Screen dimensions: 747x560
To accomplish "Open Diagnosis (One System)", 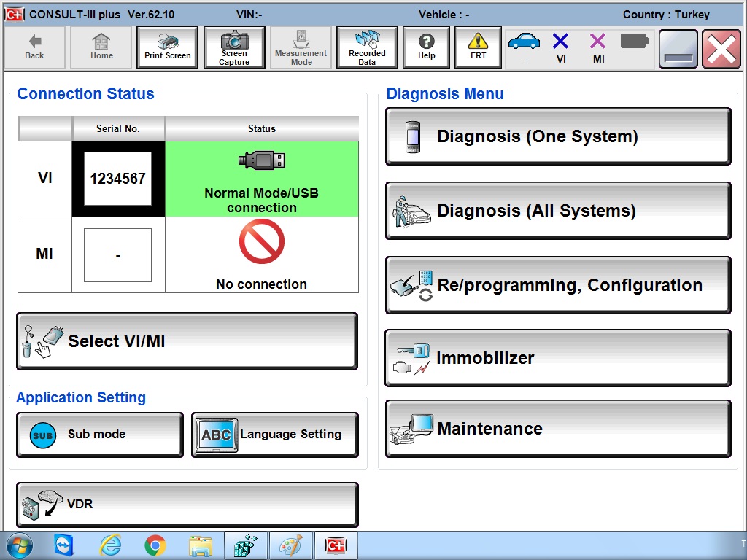I will click(x=558, y=136).
